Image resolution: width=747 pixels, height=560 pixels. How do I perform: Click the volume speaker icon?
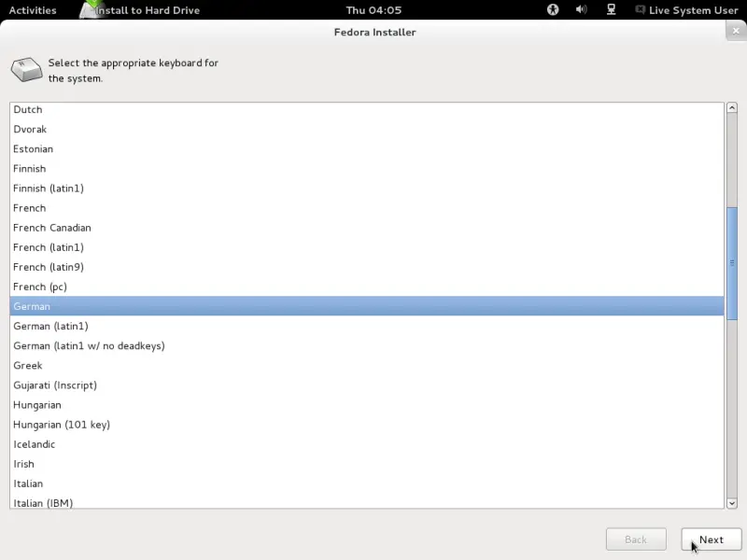click(581, 9)
